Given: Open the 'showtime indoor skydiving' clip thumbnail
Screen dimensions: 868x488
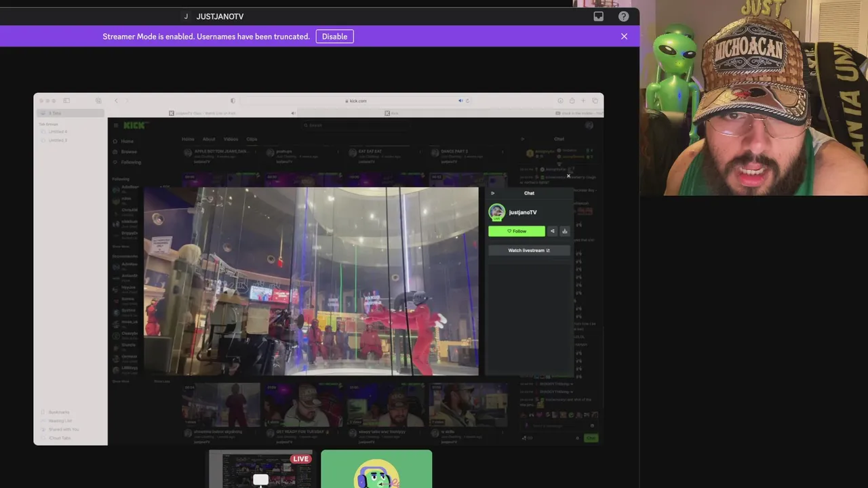Looking at the screenshot, I should 220,405.
